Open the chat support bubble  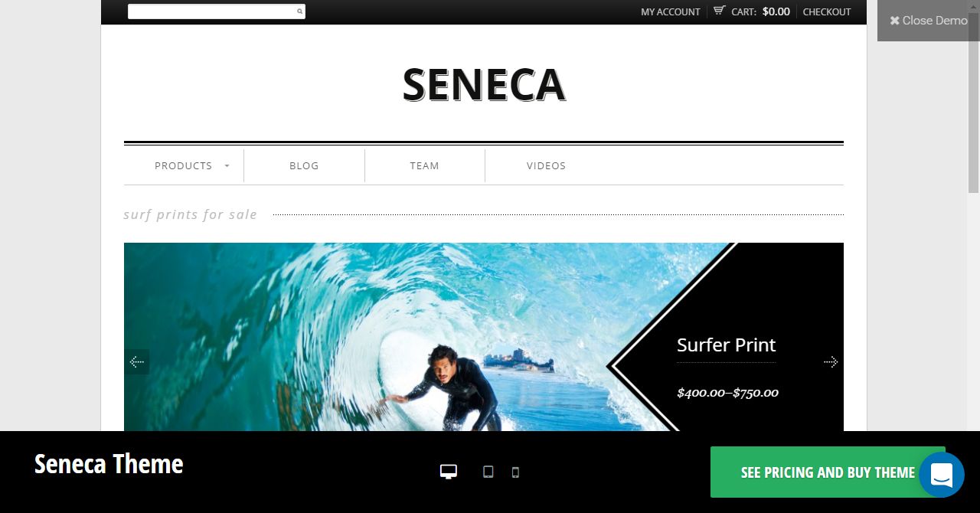[941, 475]
